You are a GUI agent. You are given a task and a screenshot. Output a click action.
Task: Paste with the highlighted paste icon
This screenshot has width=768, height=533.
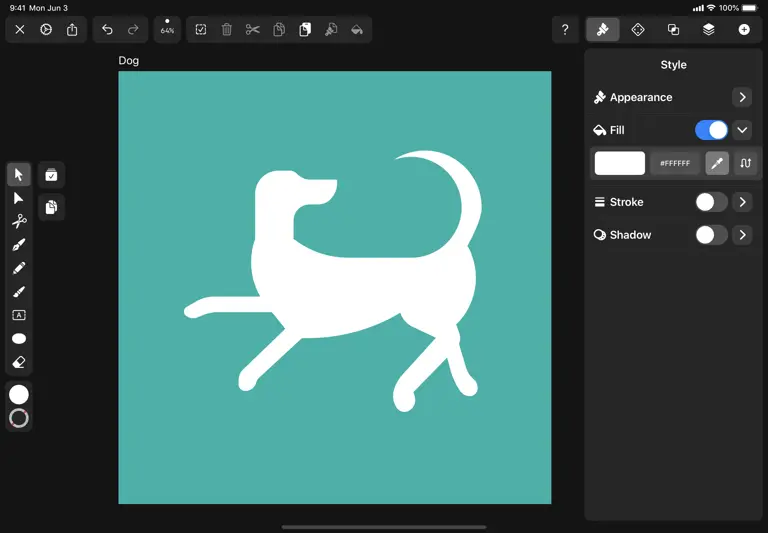(x=305, y=30)
